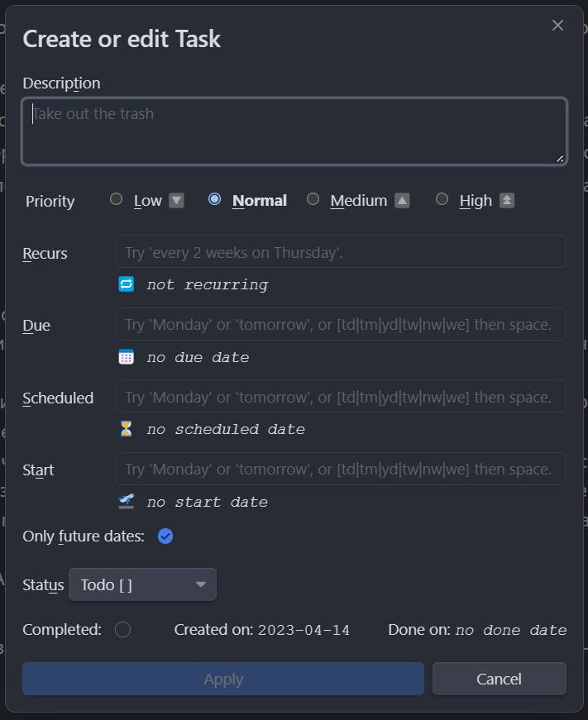Click the Due date input field
The image size is (588, 720).
(341, 324)
